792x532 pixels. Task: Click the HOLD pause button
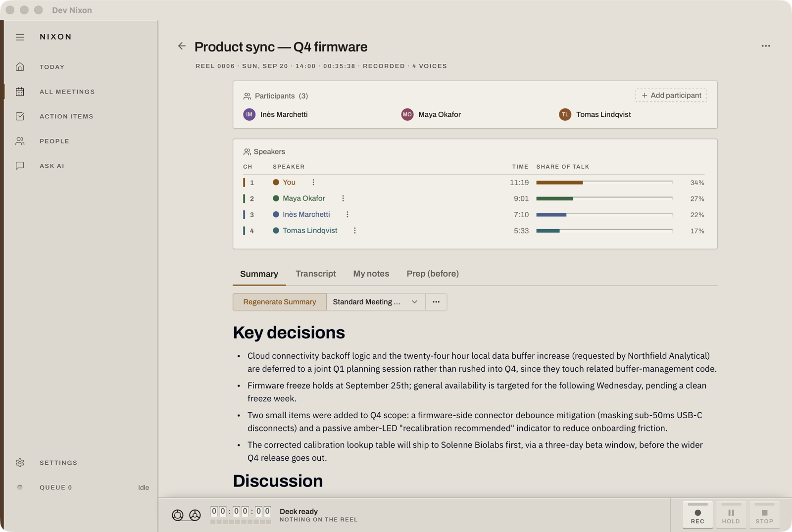731,515
